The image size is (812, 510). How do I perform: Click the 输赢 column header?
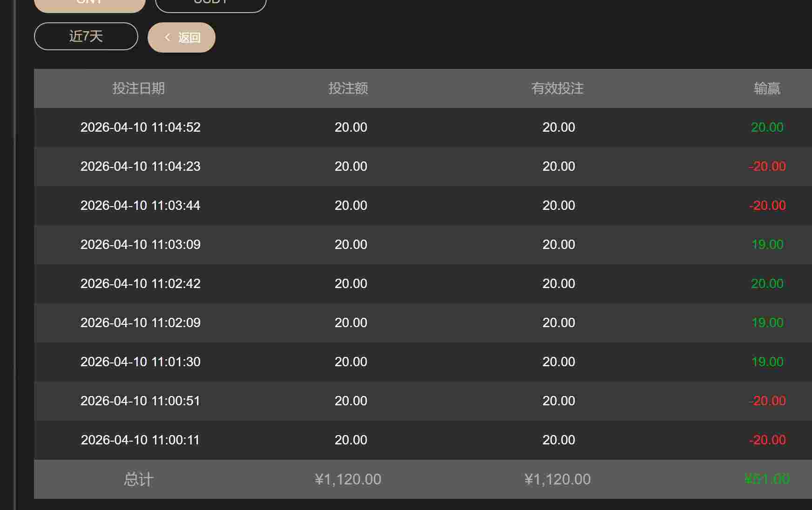pos(767,88)
